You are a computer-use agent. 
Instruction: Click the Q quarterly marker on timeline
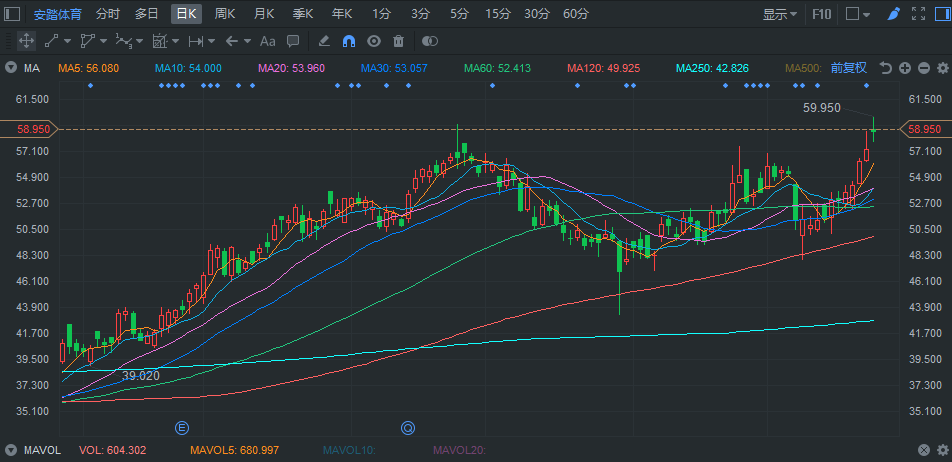[x=407, y=428]
